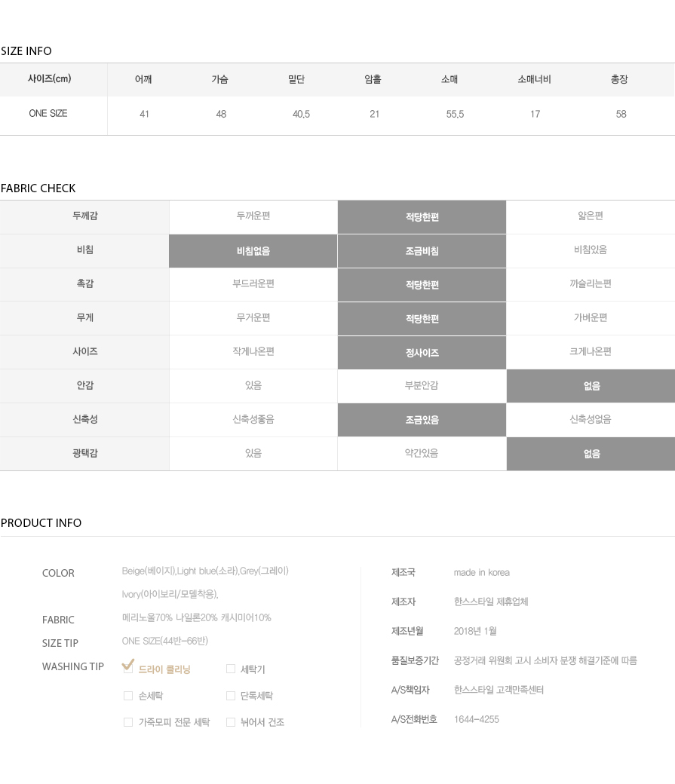675x784 pixels.
Task: Click the SIZE INFO heading
Action: point(26,51)
